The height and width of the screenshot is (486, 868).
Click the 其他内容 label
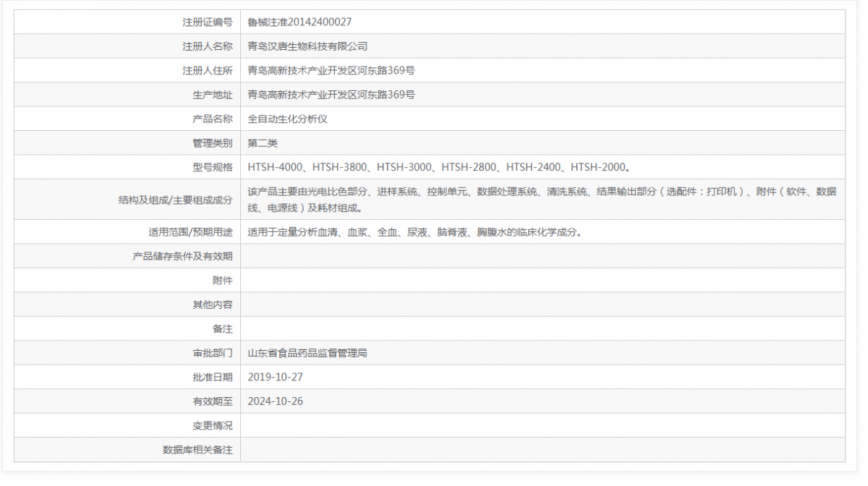point(213,304)
